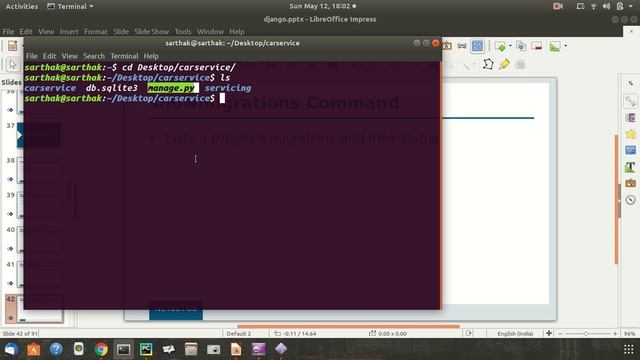
Task: Click Impress Duplicate Slide icon
Action: point(521,46)
